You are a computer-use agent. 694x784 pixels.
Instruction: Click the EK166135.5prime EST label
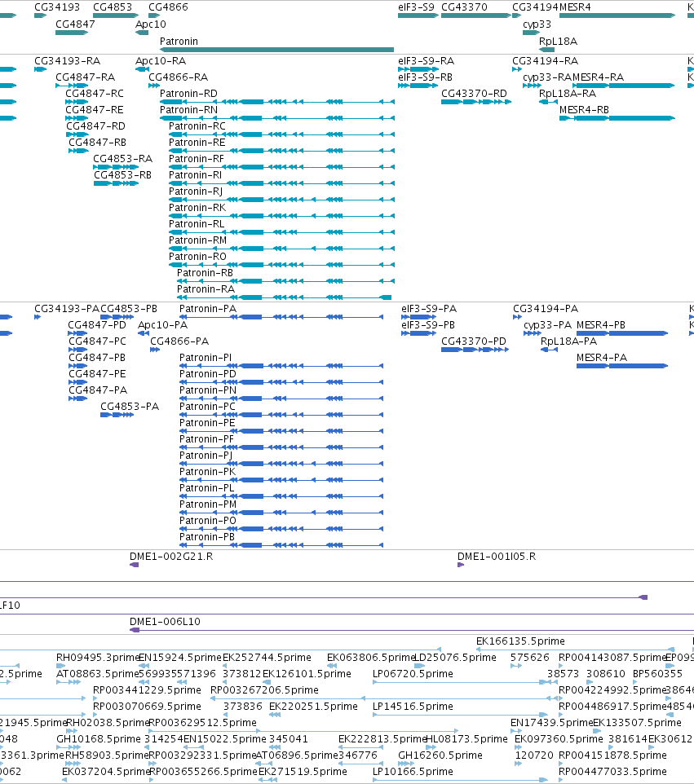[x=520, y=641]
